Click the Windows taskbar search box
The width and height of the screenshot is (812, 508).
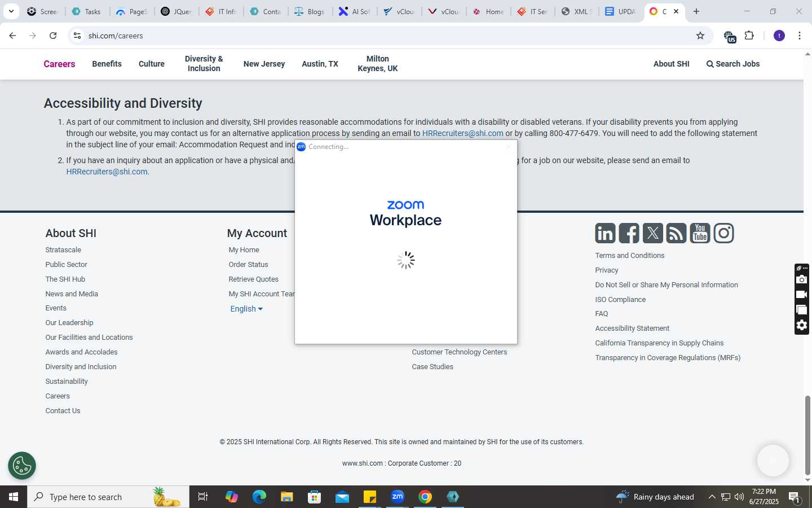click(108, 497)
